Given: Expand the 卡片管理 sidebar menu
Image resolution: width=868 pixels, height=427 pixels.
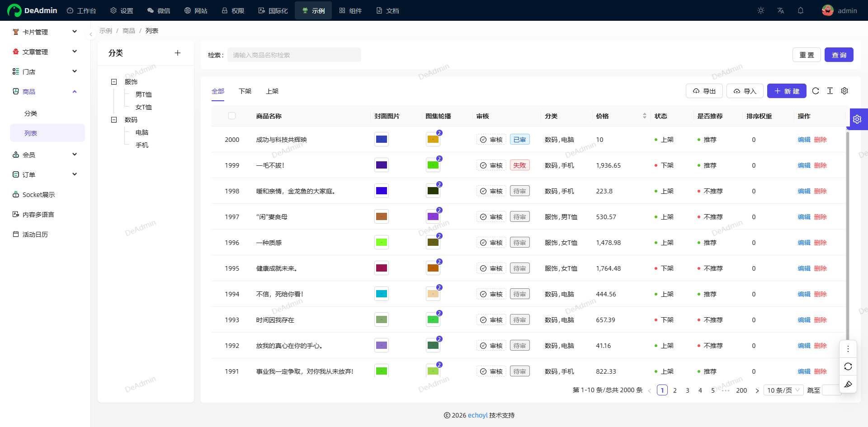Looking at the screenshot, I should click(45, 32).
